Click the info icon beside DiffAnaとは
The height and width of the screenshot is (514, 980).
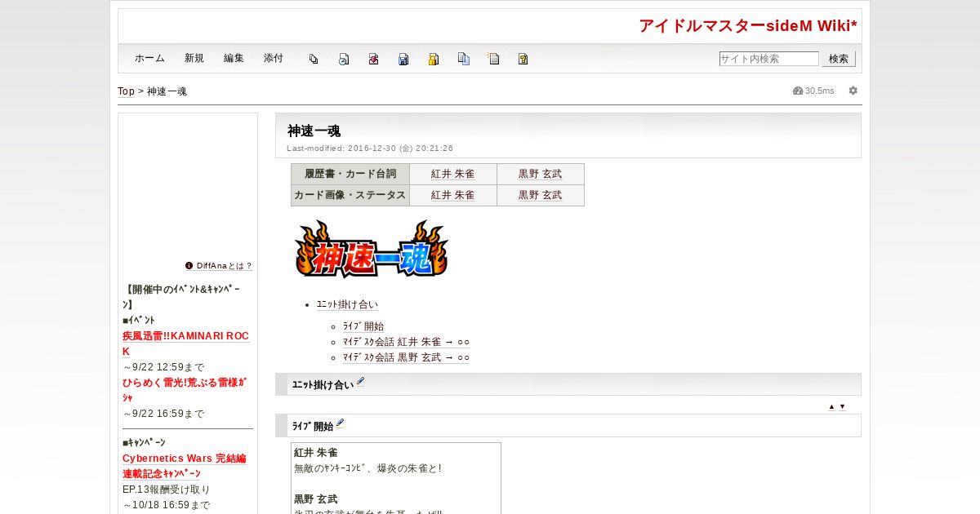click(x=189, y=265)
